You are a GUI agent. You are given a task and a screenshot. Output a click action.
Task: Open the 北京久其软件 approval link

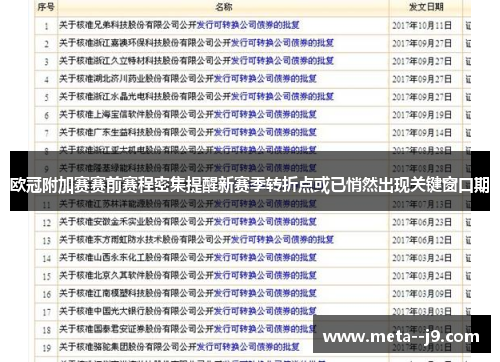[188, 276]
